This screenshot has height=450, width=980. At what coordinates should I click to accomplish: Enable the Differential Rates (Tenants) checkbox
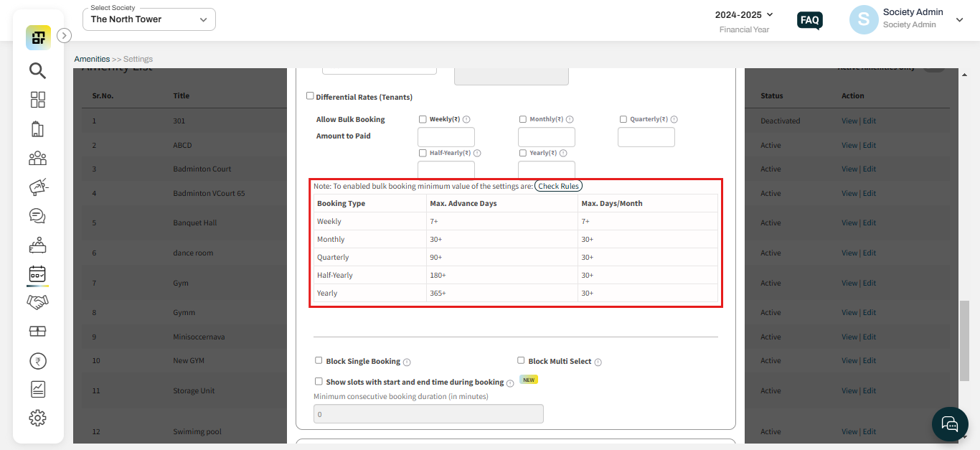tap(310, 95)
